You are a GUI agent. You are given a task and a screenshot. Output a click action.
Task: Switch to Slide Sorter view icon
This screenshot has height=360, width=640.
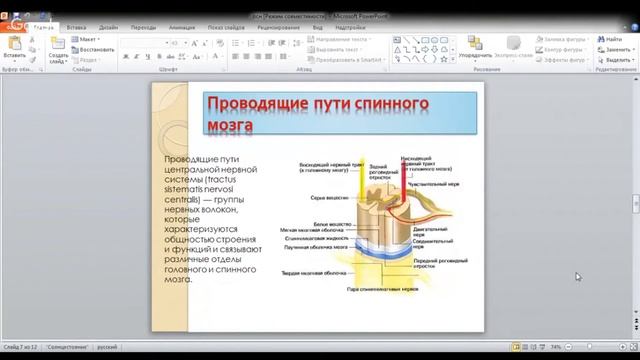[525, 347]
